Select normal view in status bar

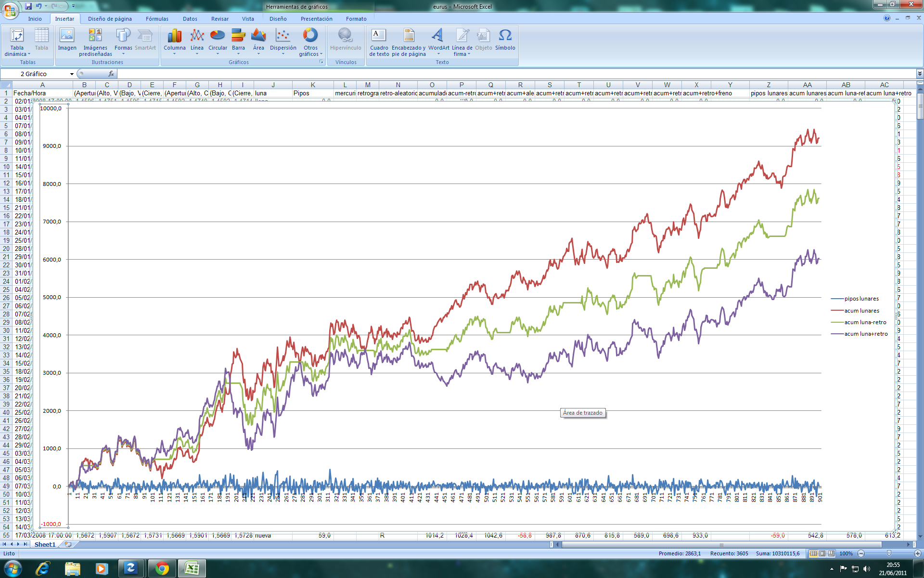813,553
